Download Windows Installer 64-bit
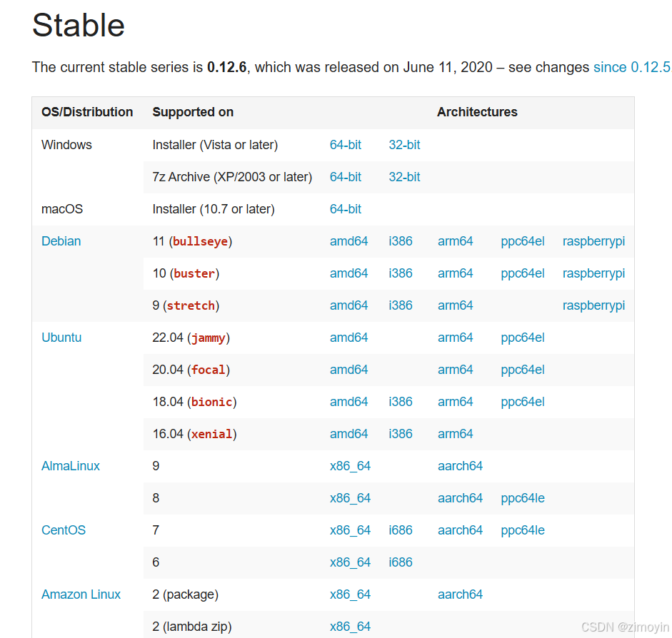The image size is (672, 638). pos(346,145)
